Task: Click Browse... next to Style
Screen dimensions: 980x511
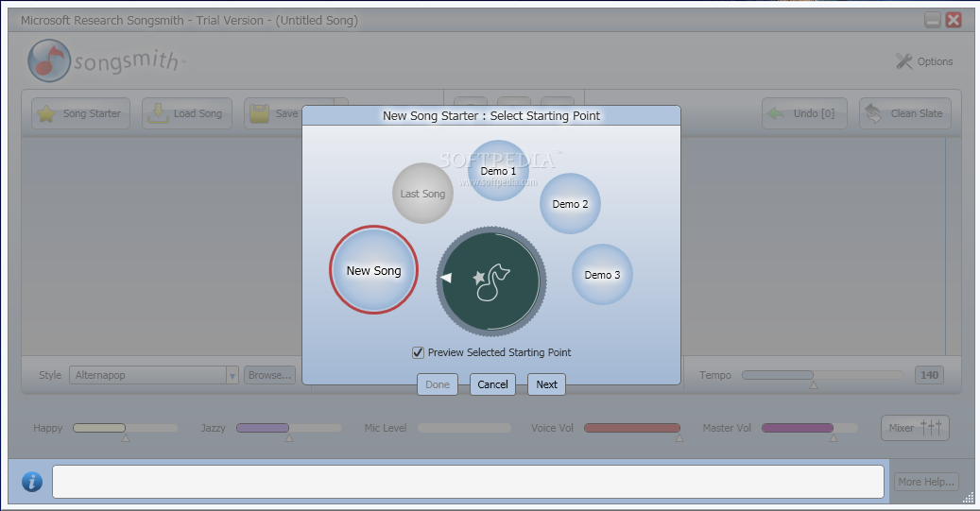Action: (269, 375)
